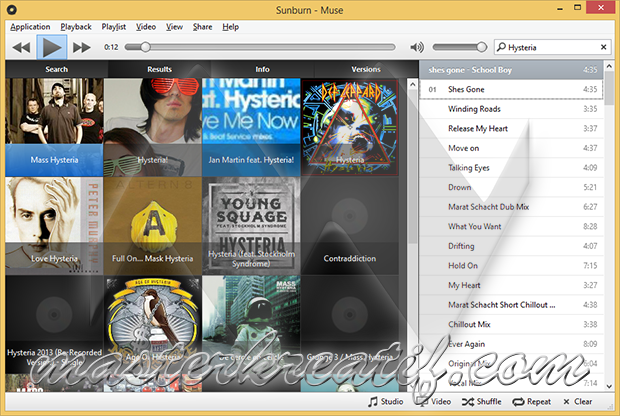
Task: Select Full On... Mask Hysteria tile
Action: (153, 226)
